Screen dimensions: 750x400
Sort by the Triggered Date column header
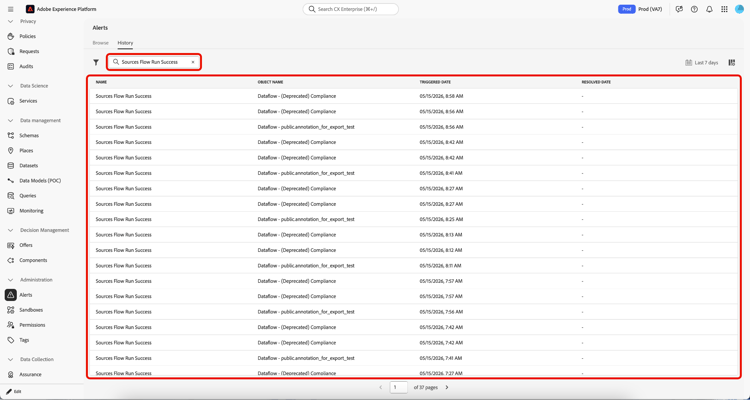point(435,82)
